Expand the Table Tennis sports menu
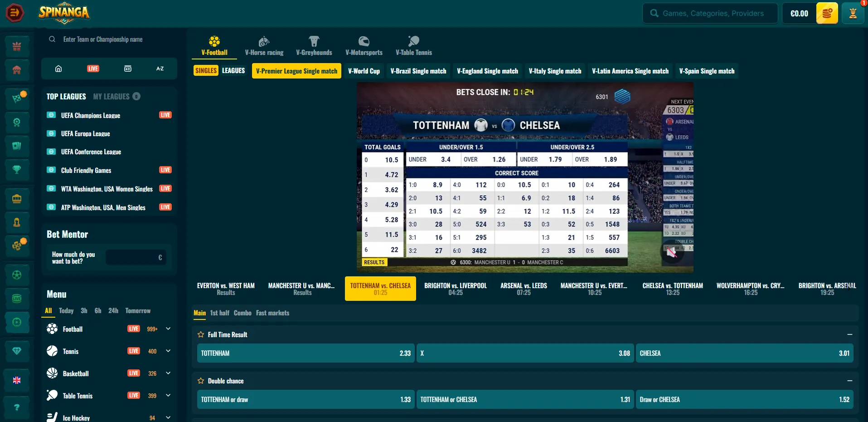The width and height of the screenshot is (868, 422). (x=168, y=395)
